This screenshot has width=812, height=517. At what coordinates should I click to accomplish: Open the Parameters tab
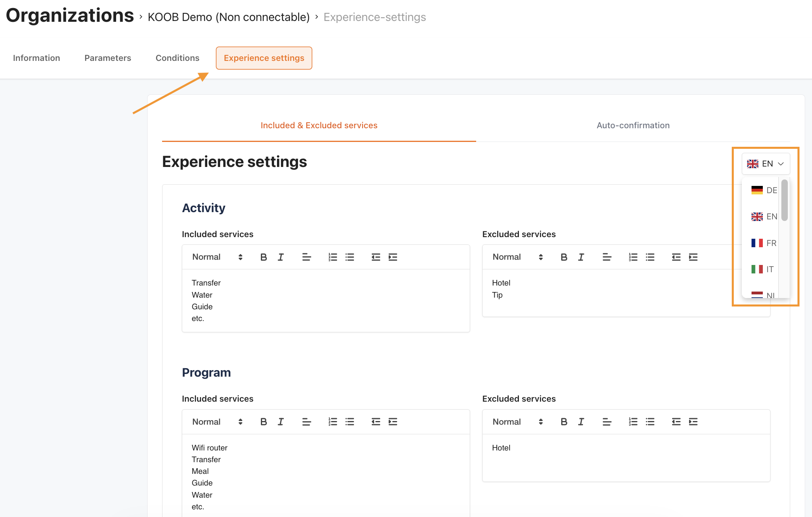[108, 58]
